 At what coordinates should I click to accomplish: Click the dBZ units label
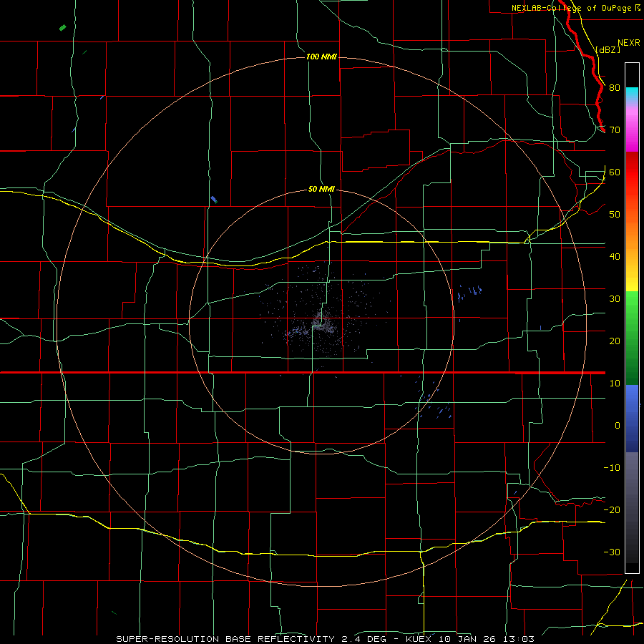(608, 49)
